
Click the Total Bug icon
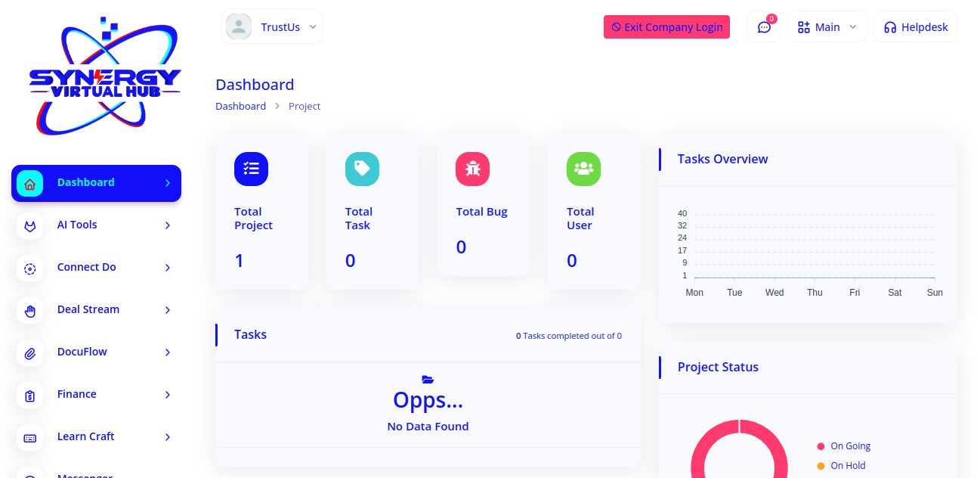click(472, 169)
